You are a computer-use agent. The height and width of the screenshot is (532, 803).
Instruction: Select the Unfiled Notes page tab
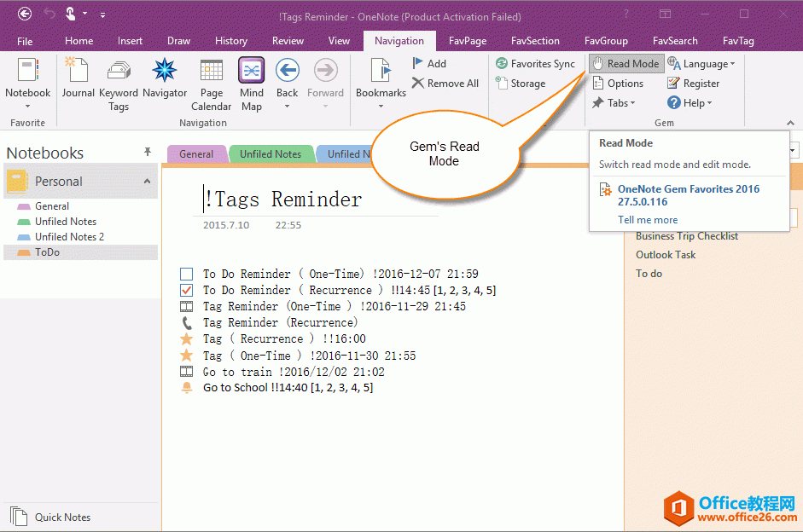pos(271,153)
